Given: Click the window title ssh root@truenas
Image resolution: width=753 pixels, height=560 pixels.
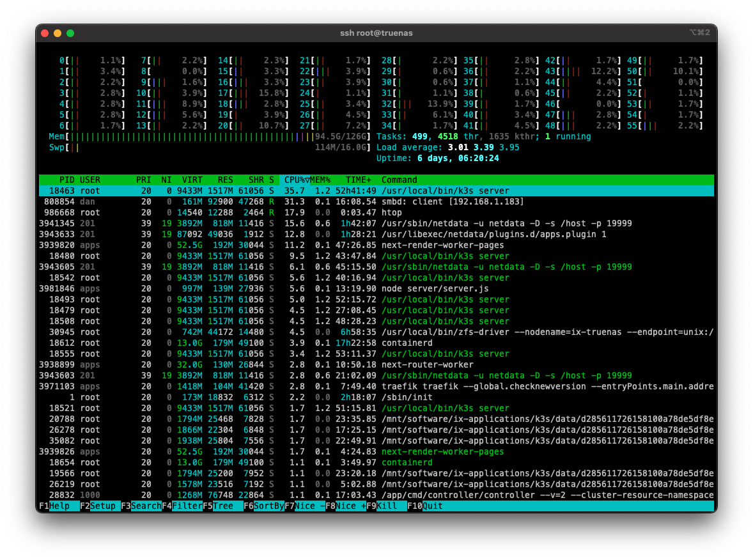Looking at the screenshot, I should [376, 33].
